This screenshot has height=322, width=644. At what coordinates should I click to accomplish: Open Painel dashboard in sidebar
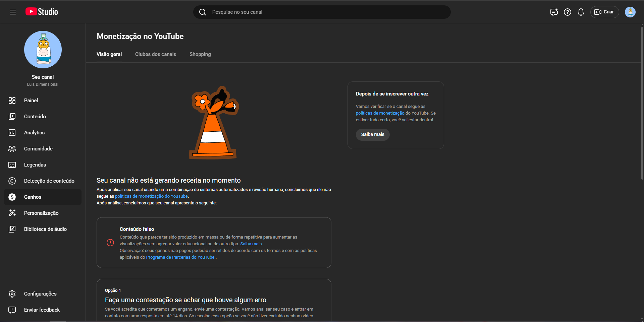(x=31, y=101)
